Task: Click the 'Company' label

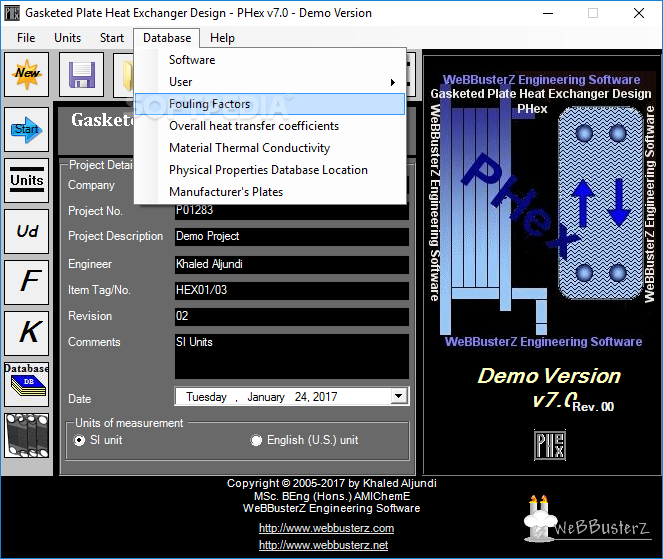Action: [x=91, y=185]
